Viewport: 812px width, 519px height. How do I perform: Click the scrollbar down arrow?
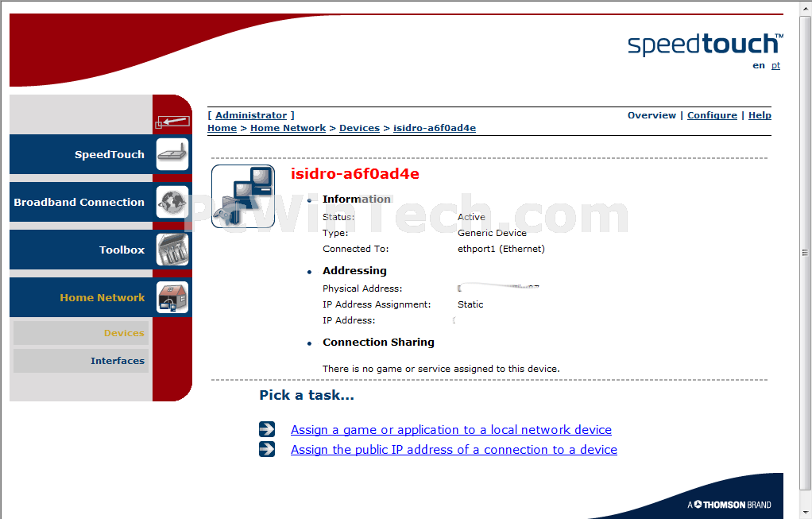pos(805,513)
